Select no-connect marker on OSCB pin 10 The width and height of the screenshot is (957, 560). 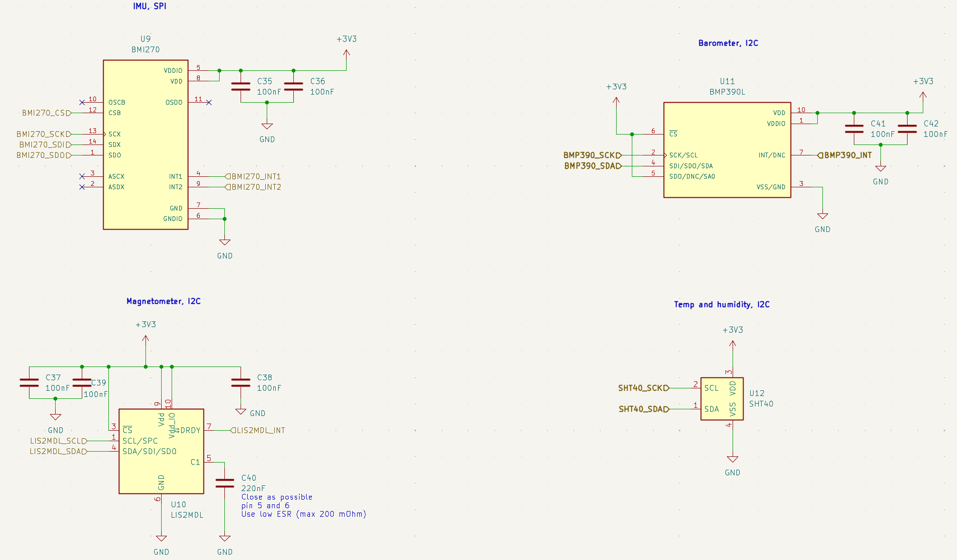[x=82, y=102]
